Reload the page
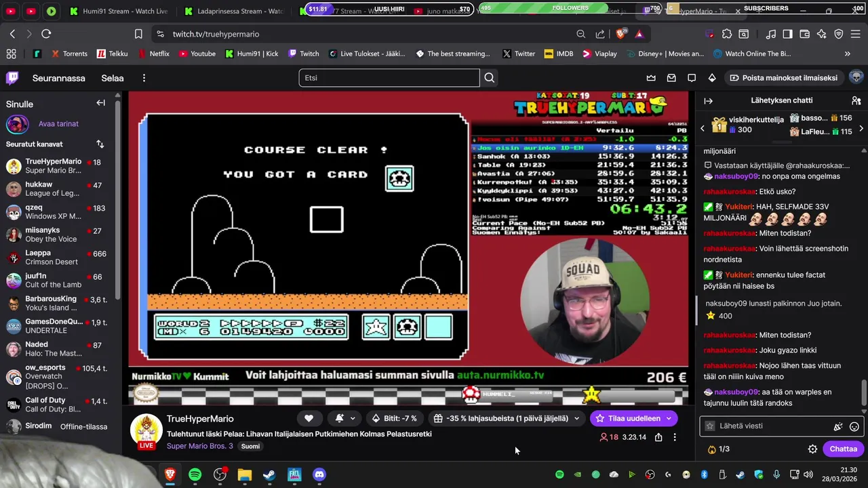The image size is (868, 488). 46,34
